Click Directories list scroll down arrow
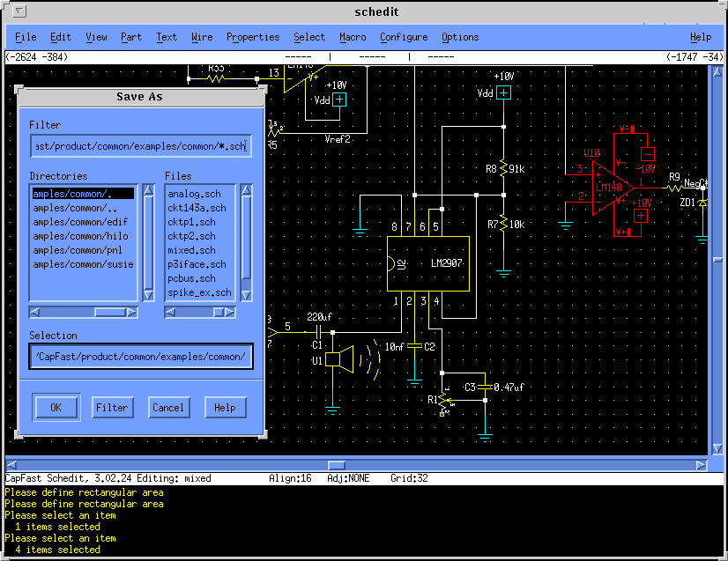The width and height of the screenshot is (728, 561). point(149,295)
